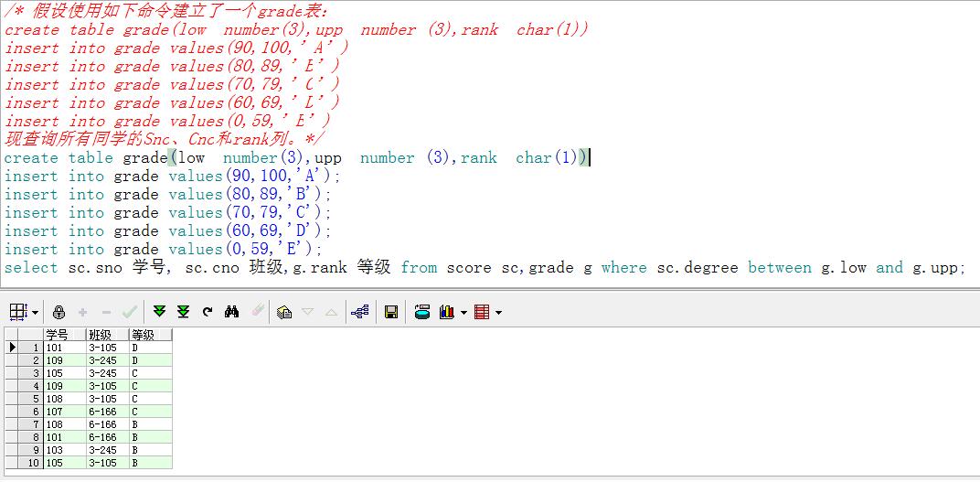Toggle the edit data lock icon
Screen dimensions: 980x482
tap(59, 311)
